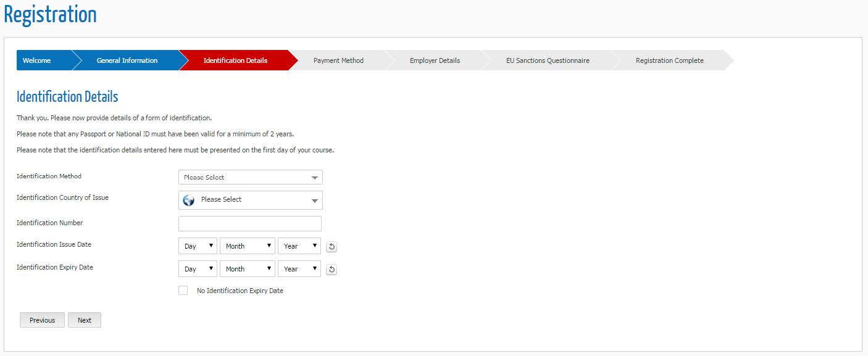Select the Expiry Date Day dropdown
This screenshot has height=356, width=868.
[x=198, y=269]
